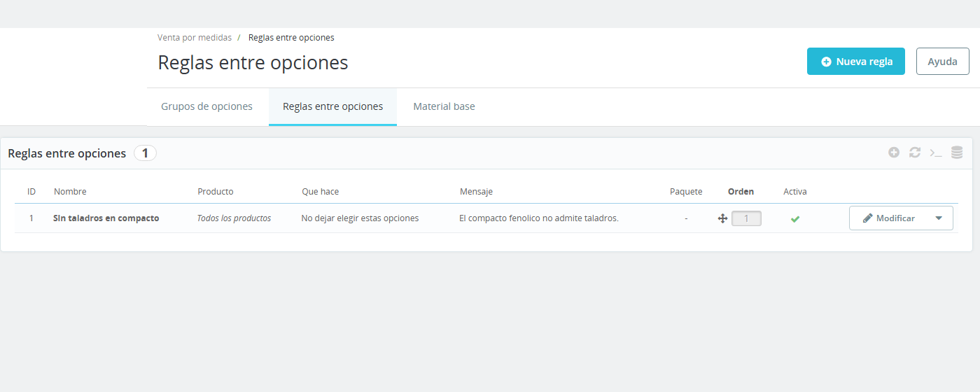The height and width of the screenshot is (392, 980).
Task: Select the Reglas entre opciones tab
Action: (332, 106)
